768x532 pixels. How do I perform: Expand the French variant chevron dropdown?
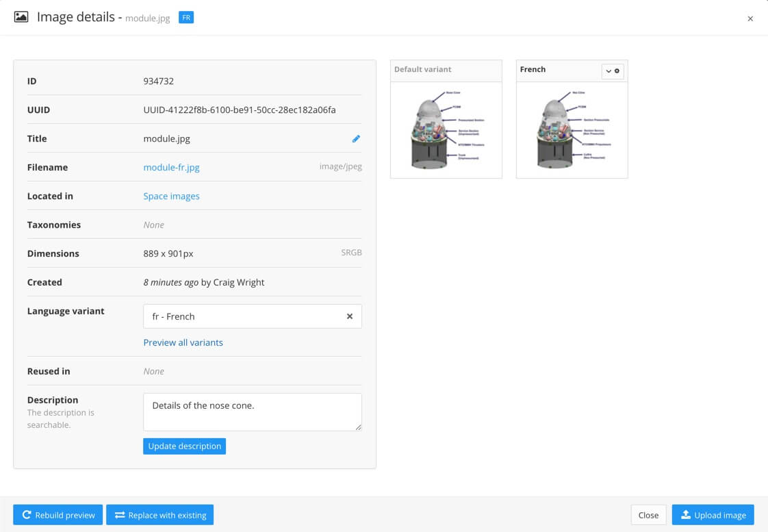608,71
